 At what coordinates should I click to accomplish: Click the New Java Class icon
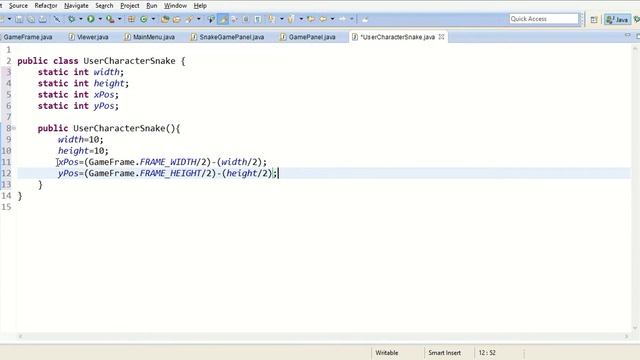pyautogui.click(x=144, y=19)
